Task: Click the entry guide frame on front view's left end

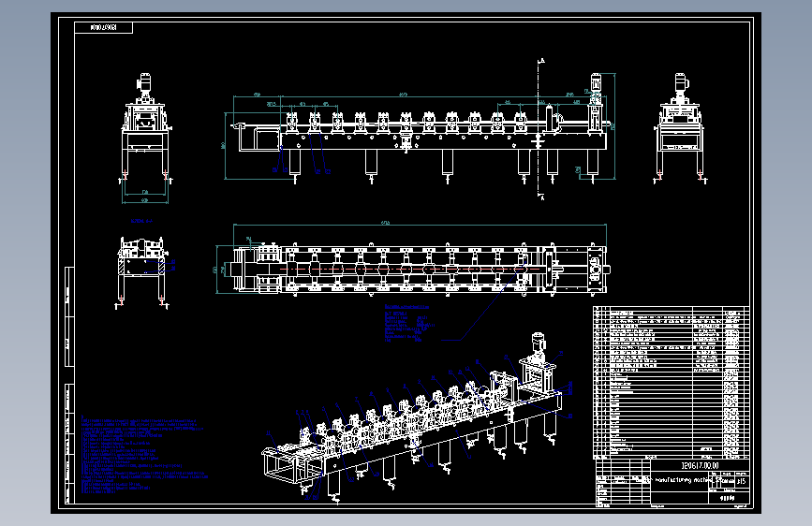Action: pyautogui.click(x=257, y=138)
